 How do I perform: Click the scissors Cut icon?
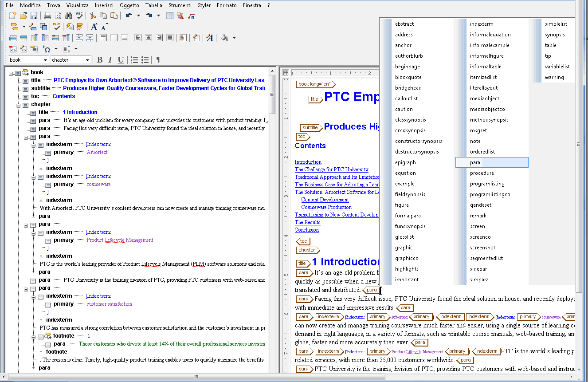tap(93, 16)
